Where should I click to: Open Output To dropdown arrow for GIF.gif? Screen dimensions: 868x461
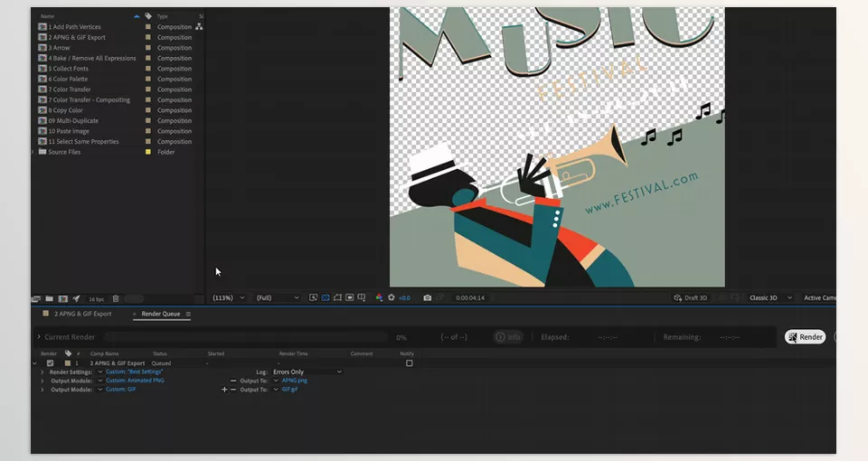tap(276, 390)
